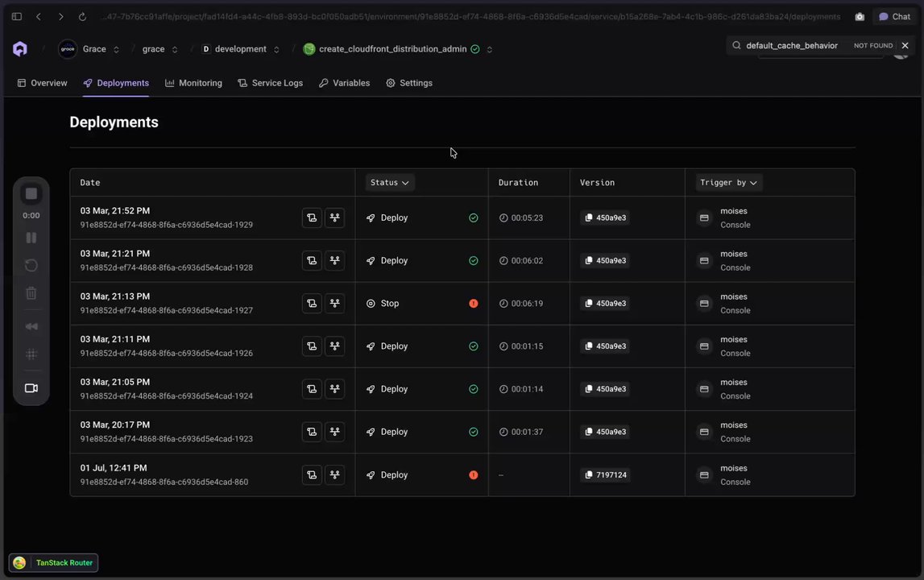
Task: Click the browser reload icon
Action: coord(82,16)
